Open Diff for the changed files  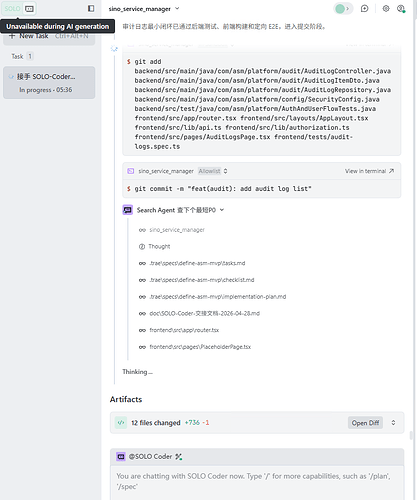coord(365,423)
